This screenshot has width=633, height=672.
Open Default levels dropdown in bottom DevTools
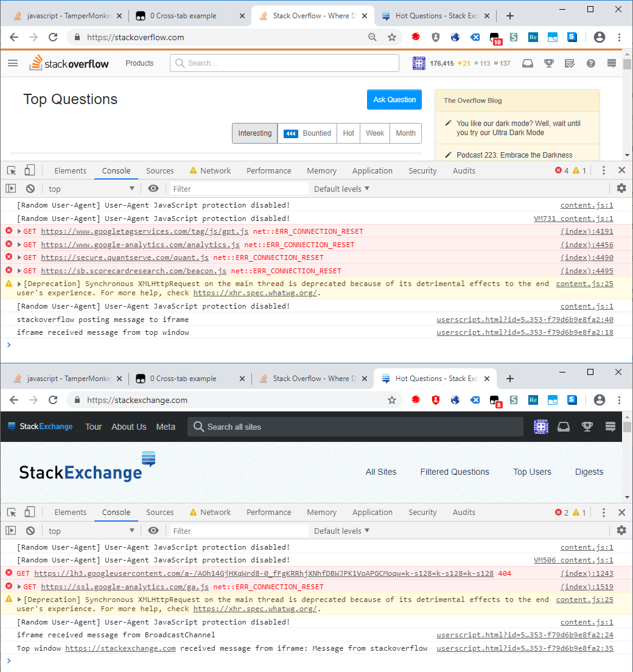tap(341, 531)
